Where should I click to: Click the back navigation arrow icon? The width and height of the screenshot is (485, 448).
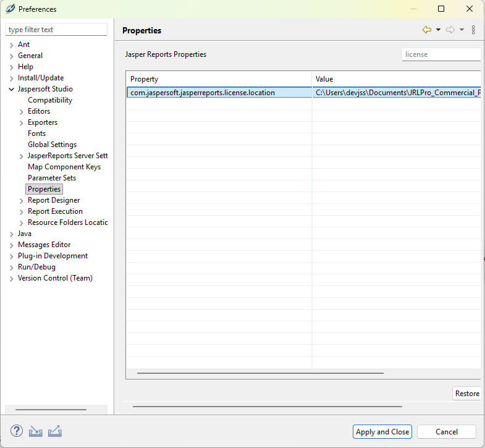point(427,30)
